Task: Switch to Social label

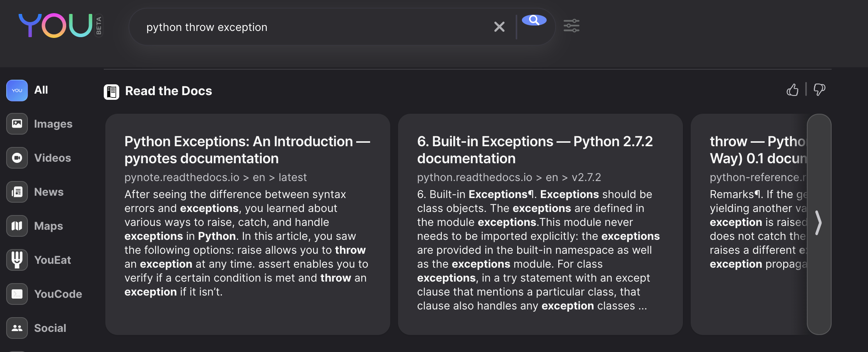Action: (x=50, y=328)
